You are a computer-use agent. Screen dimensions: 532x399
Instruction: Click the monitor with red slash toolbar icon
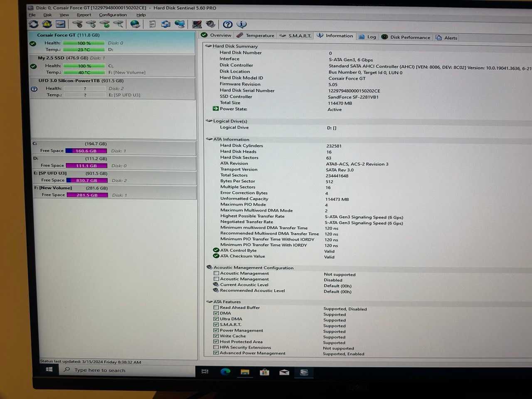[x=197, y=25]
